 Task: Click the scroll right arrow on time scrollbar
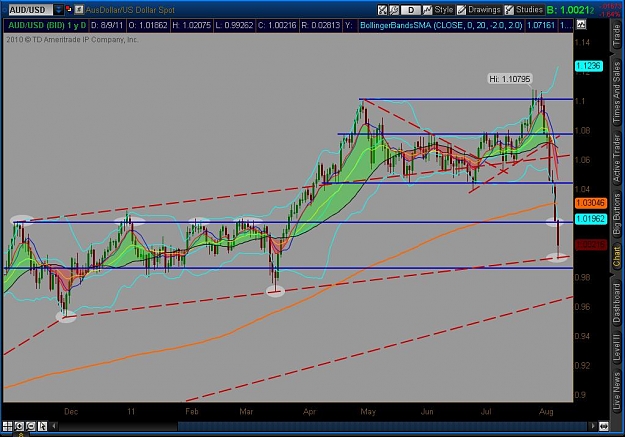[x=593, y=426]
